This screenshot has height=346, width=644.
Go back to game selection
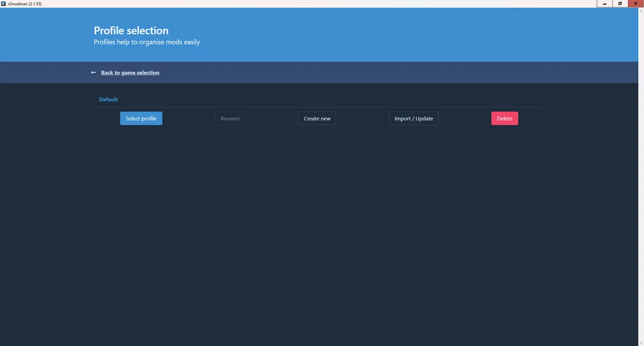130,72
